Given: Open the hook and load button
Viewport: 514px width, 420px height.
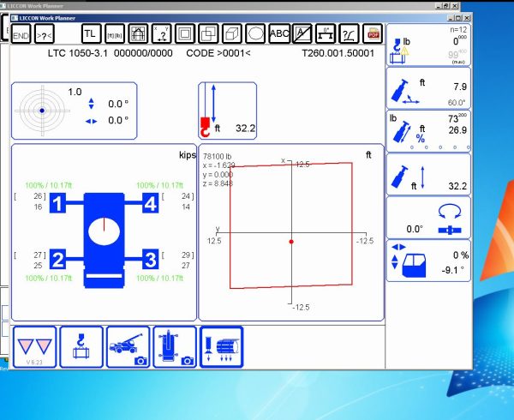Looking at the screenshot, I should coord(81,347).
